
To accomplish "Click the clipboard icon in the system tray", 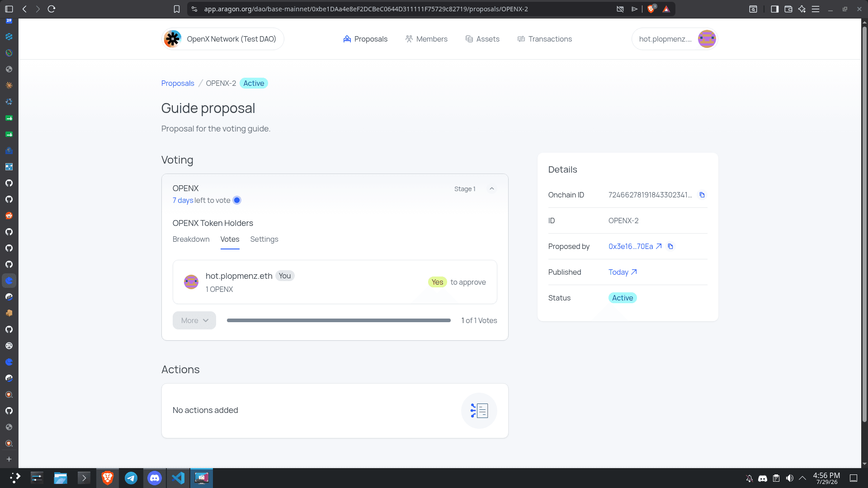I will (x=776, y=478).
